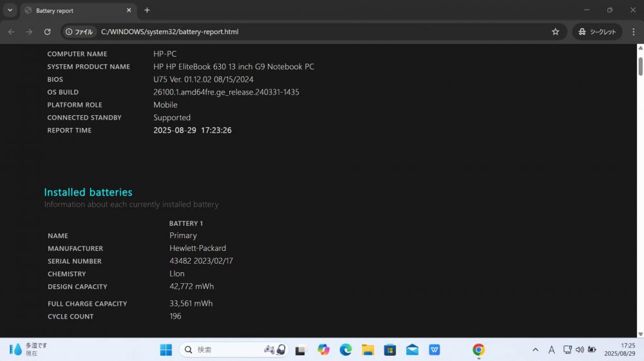Image resolution: width=644 pixels, height=361 pixels.
Task: Bookmark this page with star icon
Action: [555, 32]
